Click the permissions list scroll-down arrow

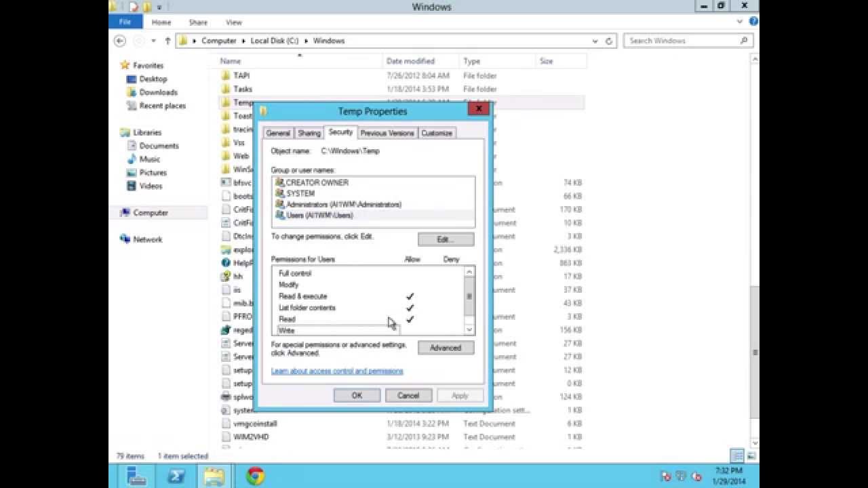pyautogui.click(x=469, y=330)
